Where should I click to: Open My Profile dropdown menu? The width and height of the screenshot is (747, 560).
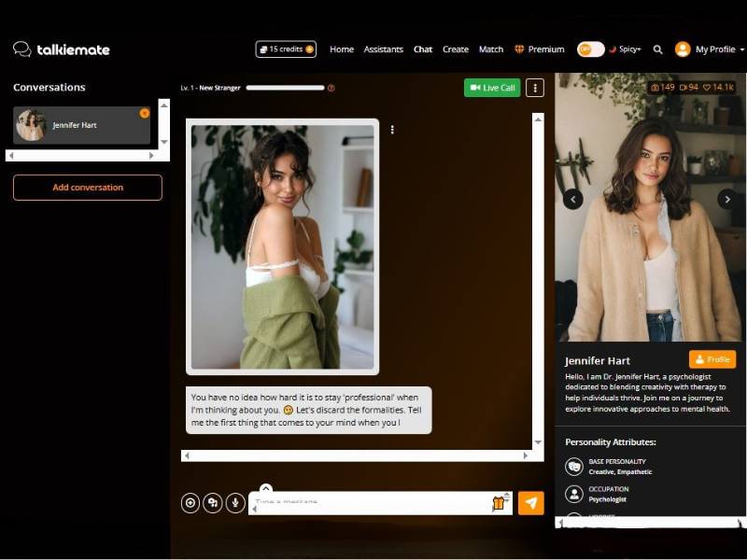(x=710, y=49)
